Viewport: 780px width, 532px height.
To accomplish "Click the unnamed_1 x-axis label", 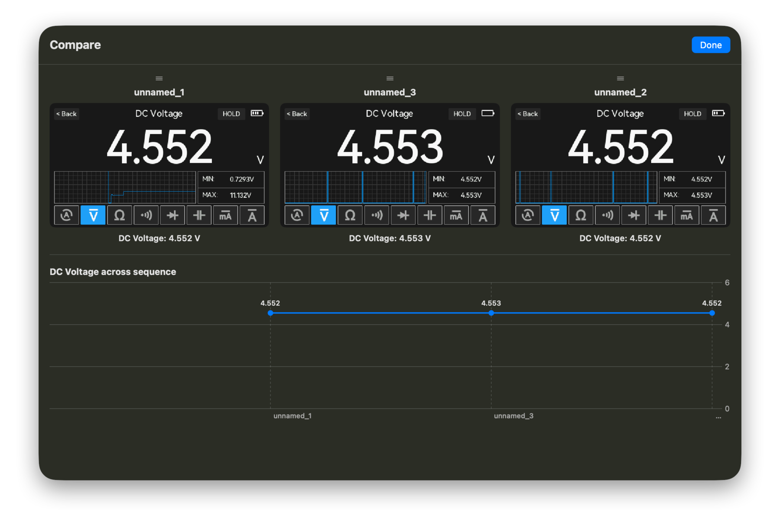I will point(292,416).
